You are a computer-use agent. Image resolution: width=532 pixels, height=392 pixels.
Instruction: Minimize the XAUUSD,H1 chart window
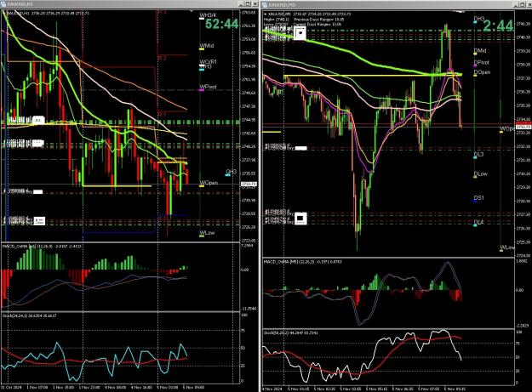pyautogui.click(x=241, y=4)
